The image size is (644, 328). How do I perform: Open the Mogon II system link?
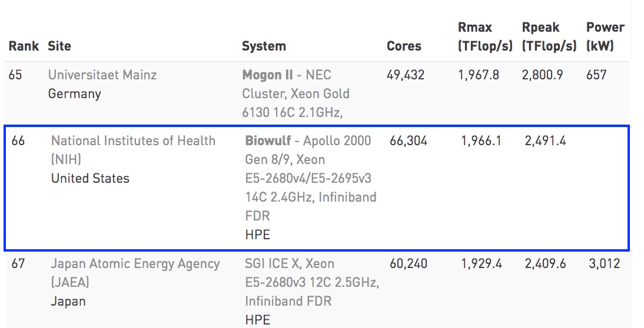[267, 75]
